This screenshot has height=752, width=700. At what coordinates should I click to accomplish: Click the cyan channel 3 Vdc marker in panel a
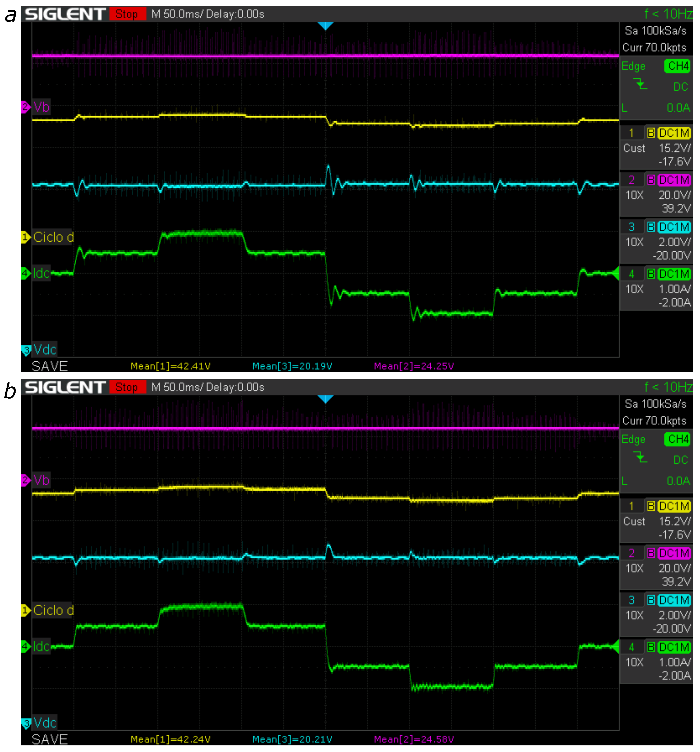(26, 350)
